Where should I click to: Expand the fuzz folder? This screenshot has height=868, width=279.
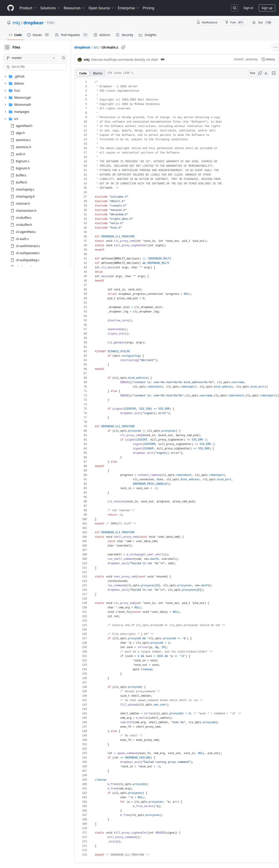[x=5, y=91]
